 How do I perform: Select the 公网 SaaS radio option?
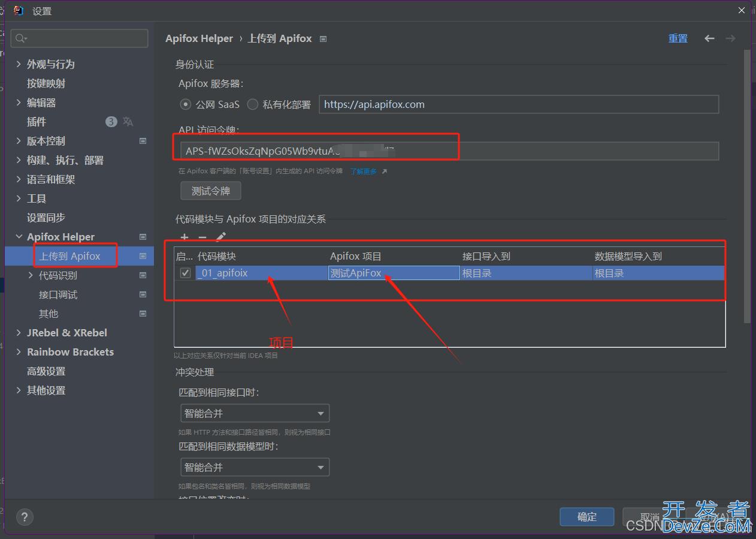185,104
